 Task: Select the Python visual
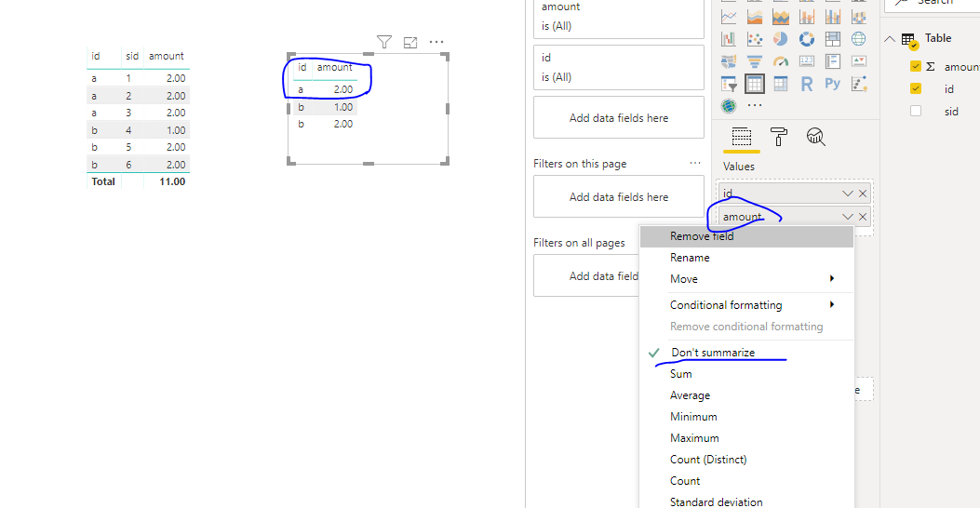click(x=833, y=84)
